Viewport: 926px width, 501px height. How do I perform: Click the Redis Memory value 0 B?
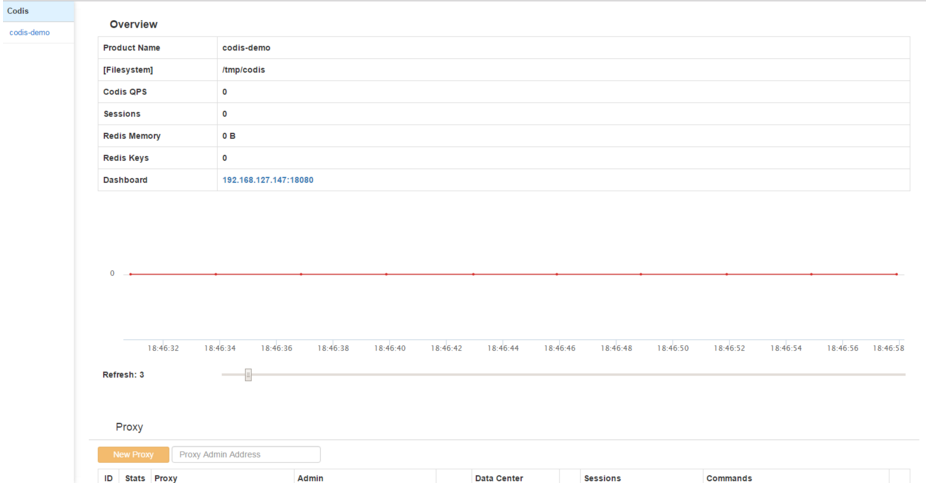pyautogui.click(x=229, y=136)
